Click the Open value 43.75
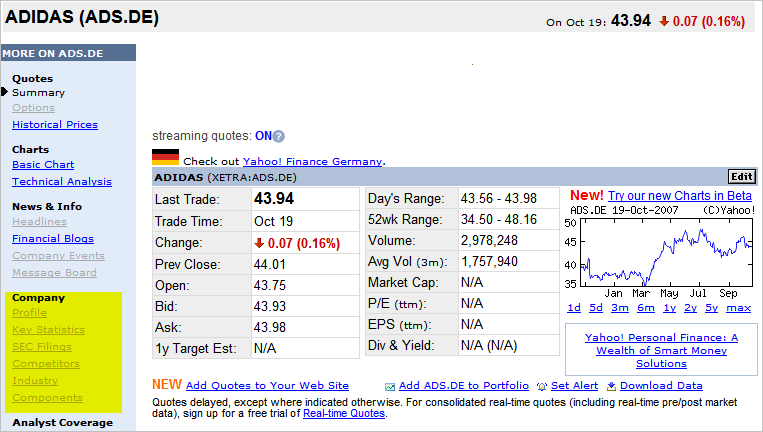 [270, 285]
